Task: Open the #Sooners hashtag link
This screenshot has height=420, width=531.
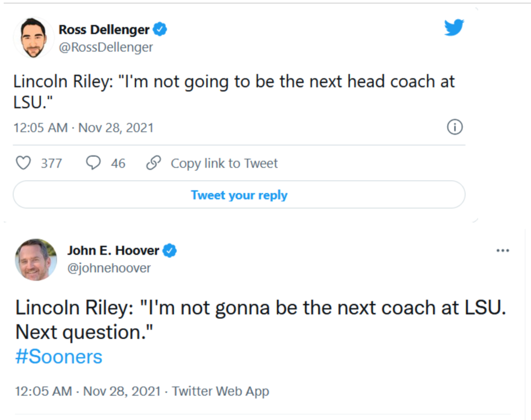Action: [x=59, y=357]
